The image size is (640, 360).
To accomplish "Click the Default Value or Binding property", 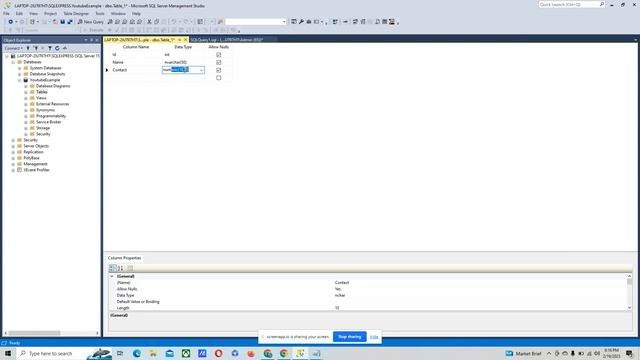I will pyautogui.click(x=138, y=302).
